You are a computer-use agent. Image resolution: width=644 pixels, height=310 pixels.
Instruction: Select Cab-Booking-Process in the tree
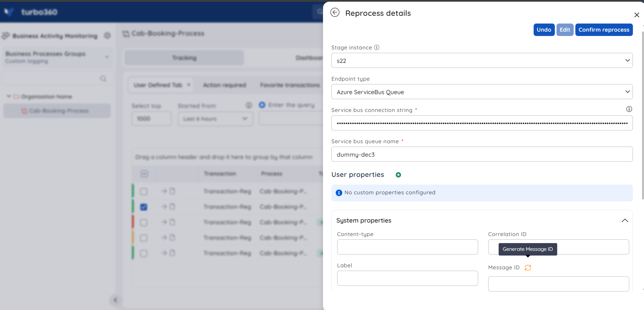57,111
